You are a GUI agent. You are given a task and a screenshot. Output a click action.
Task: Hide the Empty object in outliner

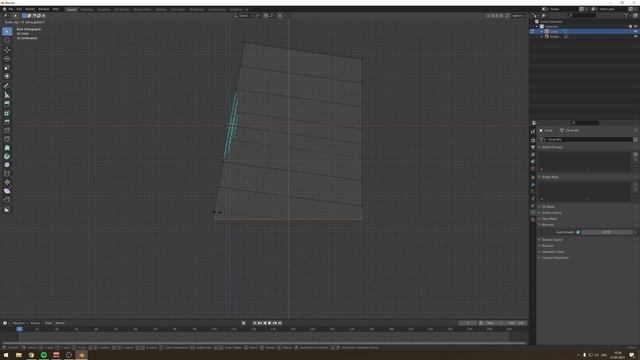click(635, 37)
